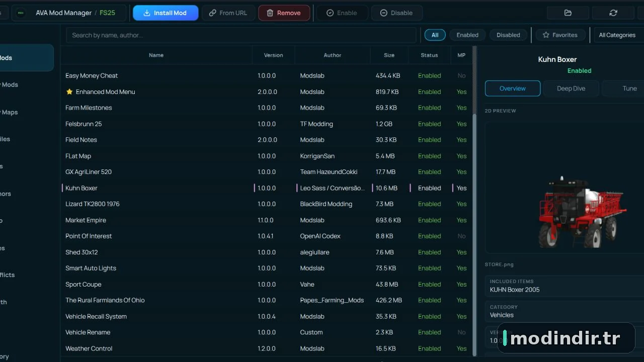Focus the search by name, author field
This screenshot has height=362, width=644.
pyautogui.click(x=242, y=35)
